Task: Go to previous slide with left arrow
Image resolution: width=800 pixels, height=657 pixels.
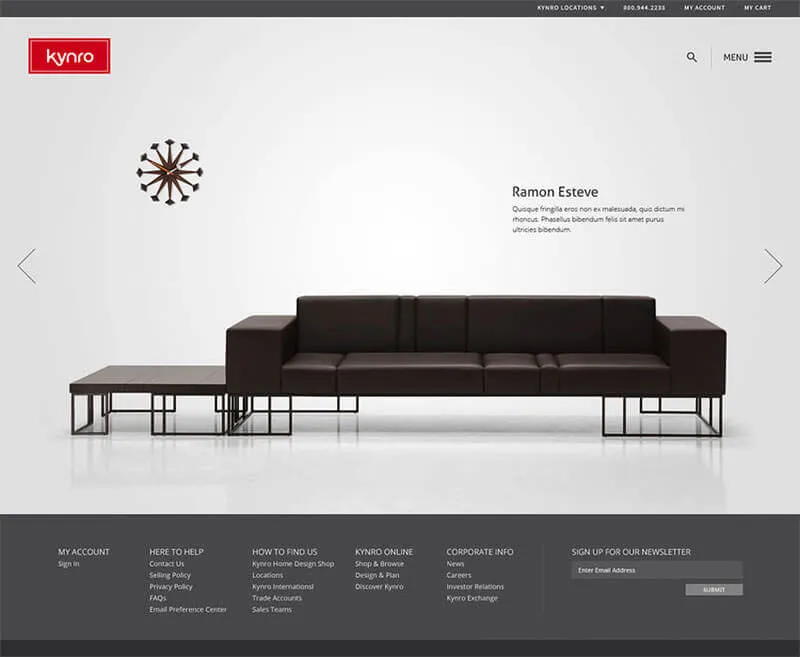Action: click(x=26, y=266)
